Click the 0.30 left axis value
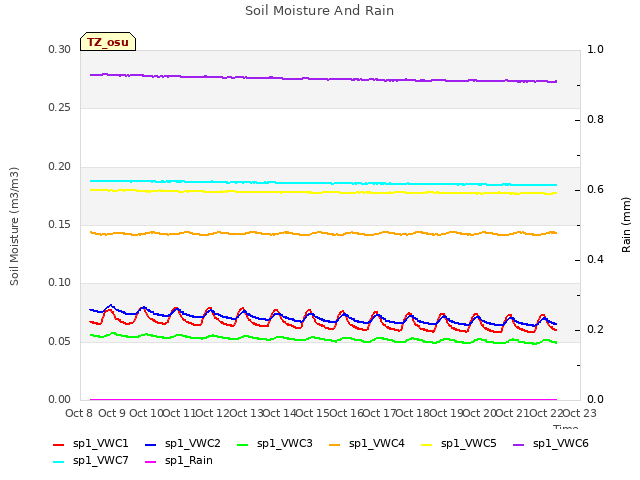 coord(60,49)
